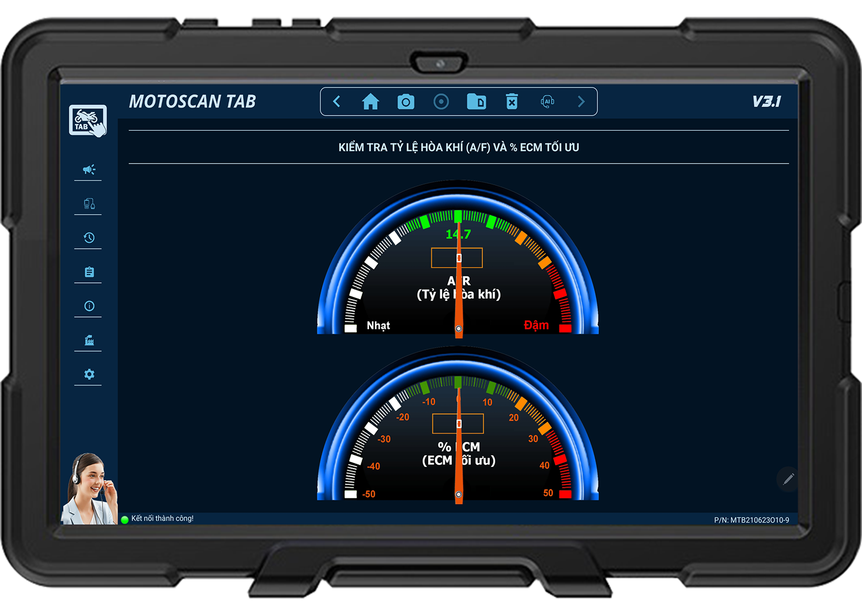This screenshot has height=616, width=862.
Task: Click the "Kết nối thành công!" status message
Action: coord(162,518)
